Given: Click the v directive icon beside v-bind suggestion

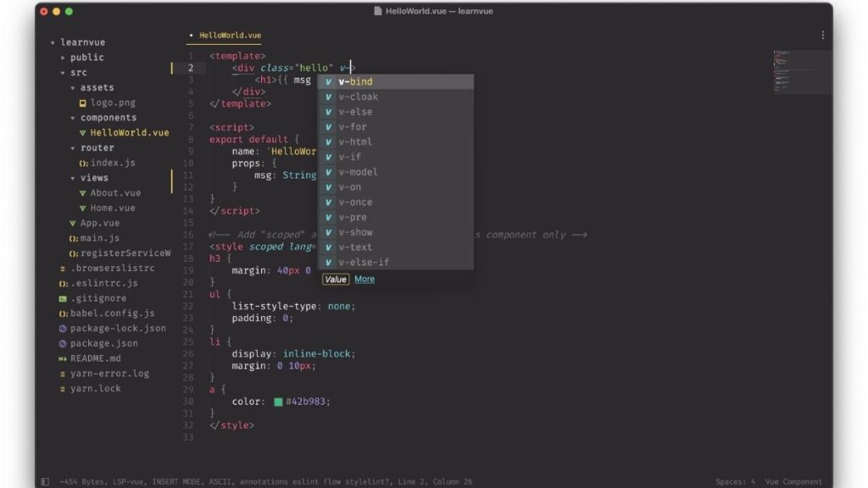Looking at the screenshot, I should pos(326,81).
